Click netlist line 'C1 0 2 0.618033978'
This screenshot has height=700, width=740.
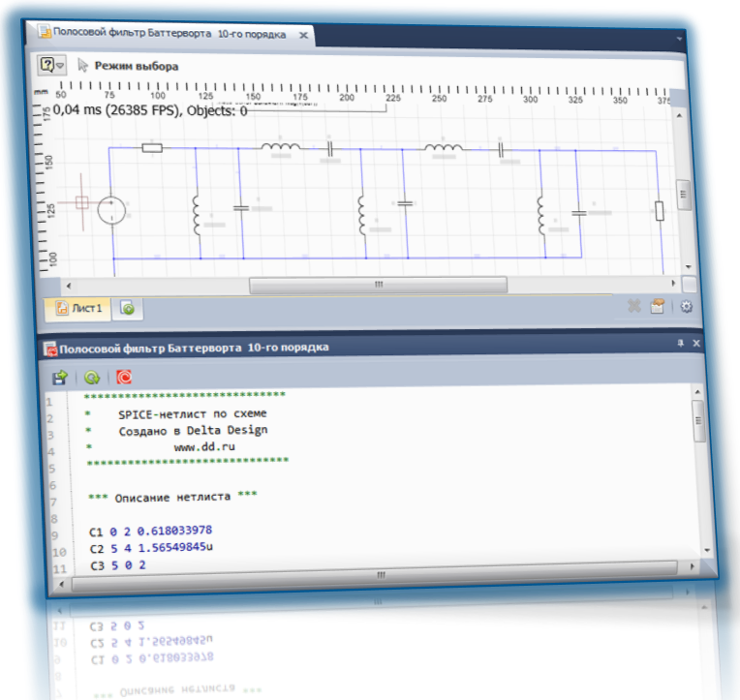[x=150, y=532]
